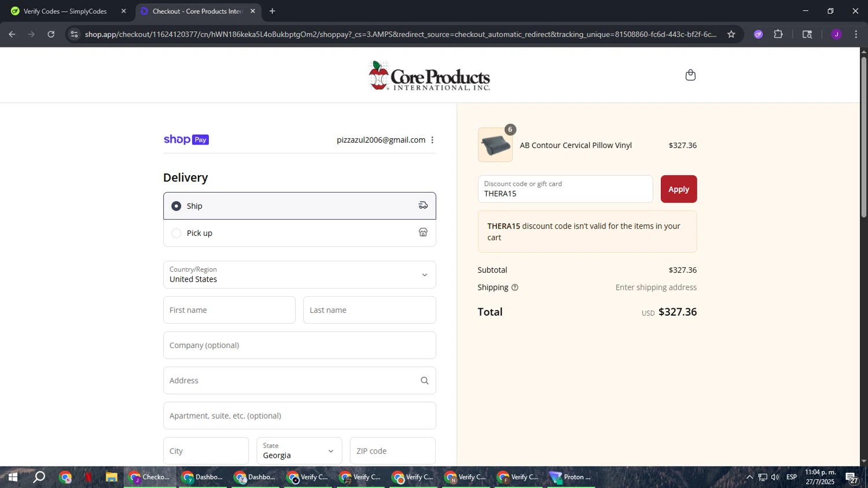Click the Shop Pay logo
Viewport: 868px width, 488px height.
(x=186, y=139)
